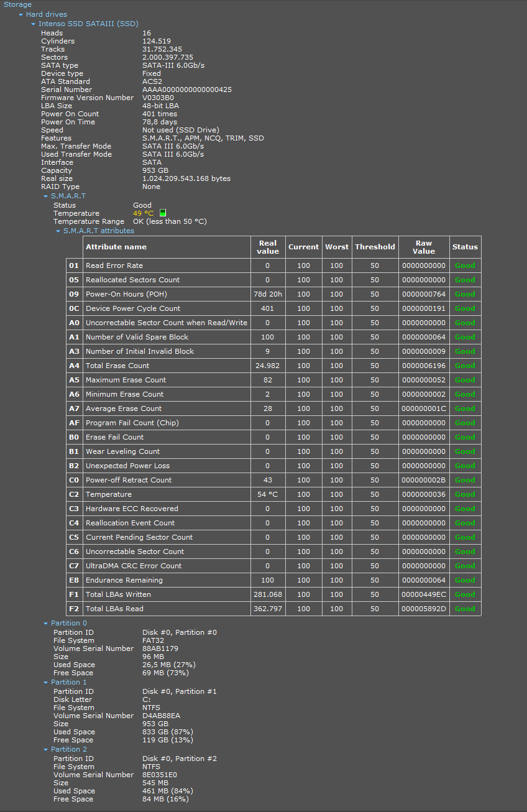
Task: Click the 78d 20h real value cell
Action: 268,294
